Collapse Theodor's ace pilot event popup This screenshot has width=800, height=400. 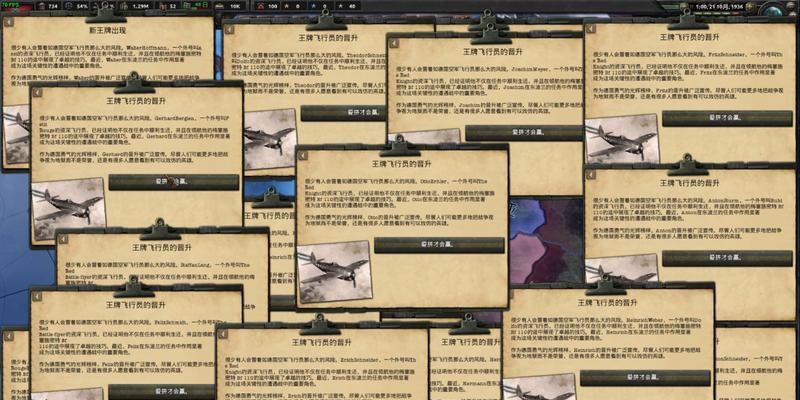tap(230, 30)
